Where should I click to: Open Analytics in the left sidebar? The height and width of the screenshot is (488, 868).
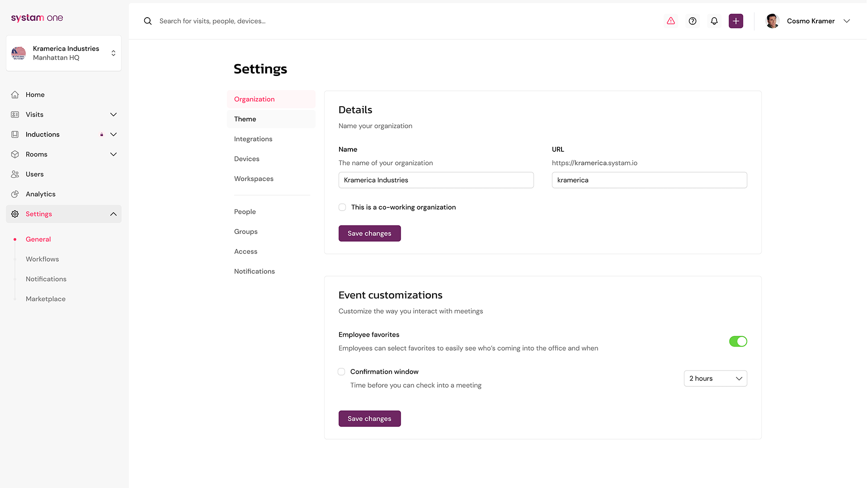click(x=40, y=194)
